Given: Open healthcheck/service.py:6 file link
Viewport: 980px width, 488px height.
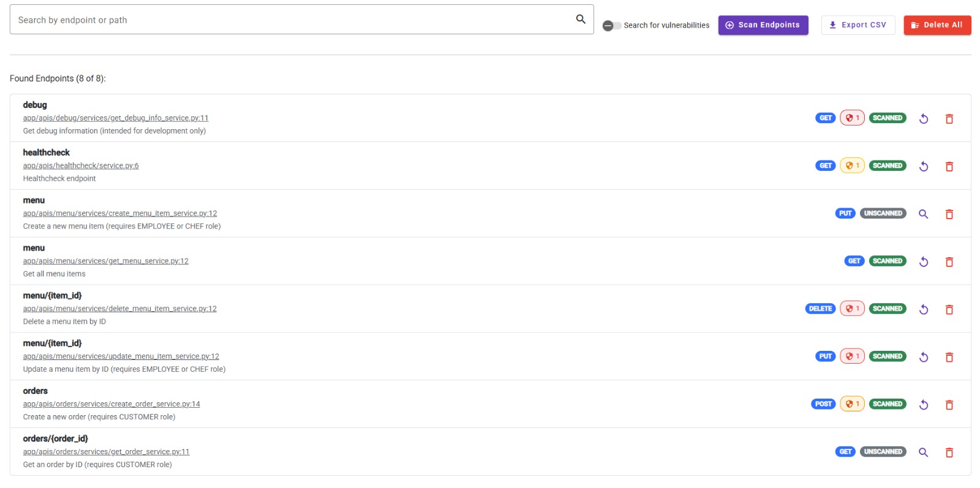Looking at the screenshot, I should (x=81, y=166).
